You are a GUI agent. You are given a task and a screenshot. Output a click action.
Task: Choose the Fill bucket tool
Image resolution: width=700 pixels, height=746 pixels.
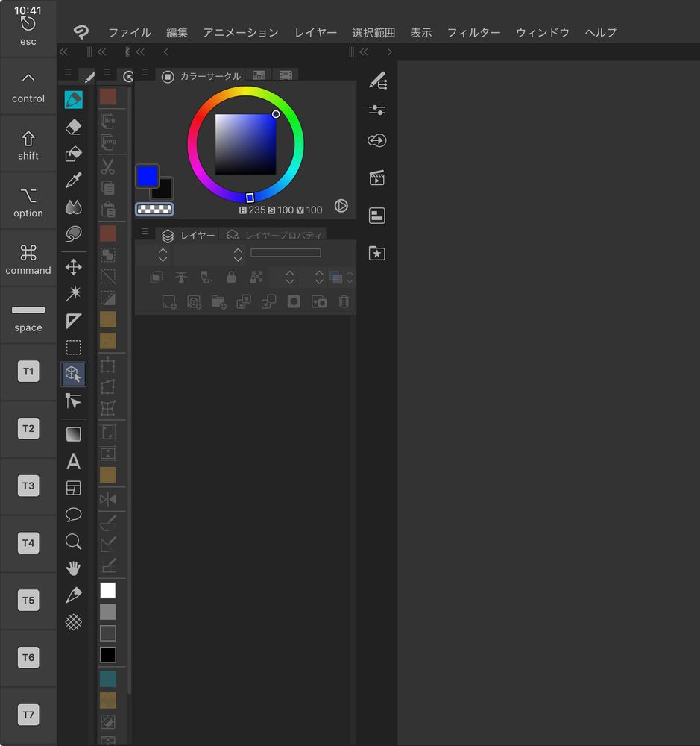73,154
